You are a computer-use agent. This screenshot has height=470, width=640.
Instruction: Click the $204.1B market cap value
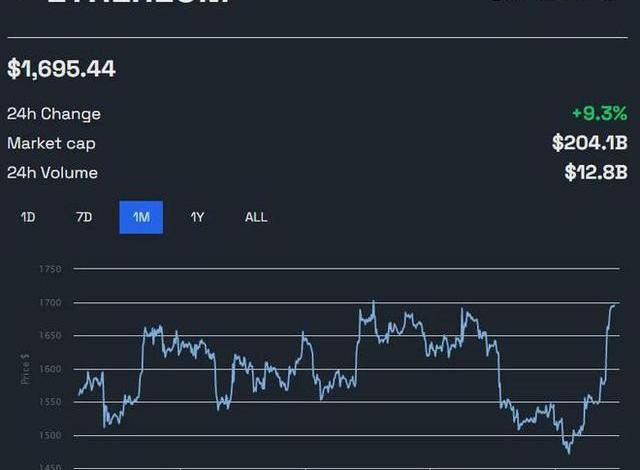[x=590, y=143]
